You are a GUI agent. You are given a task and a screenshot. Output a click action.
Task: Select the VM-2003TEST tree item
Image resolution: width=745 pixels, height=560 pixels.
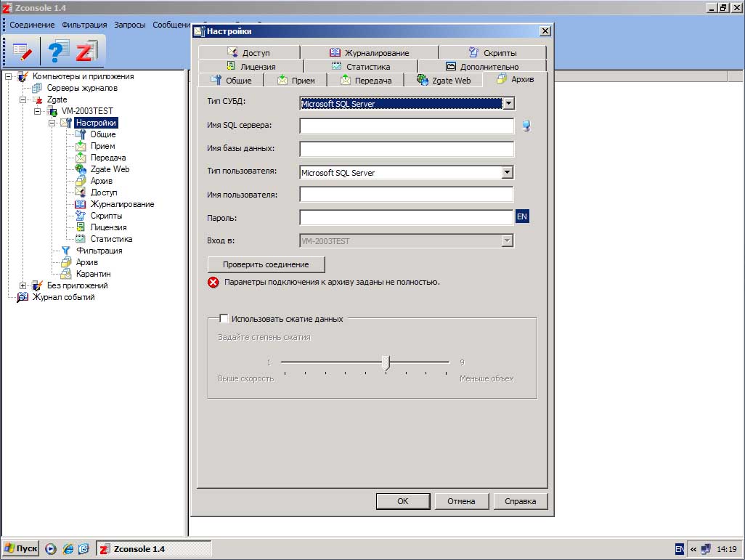point(87,111)
